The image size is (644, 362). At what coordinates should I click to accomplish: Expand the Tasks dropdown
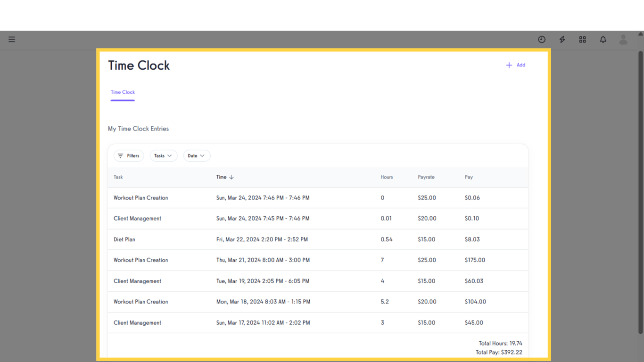click(x=164, y=156)
